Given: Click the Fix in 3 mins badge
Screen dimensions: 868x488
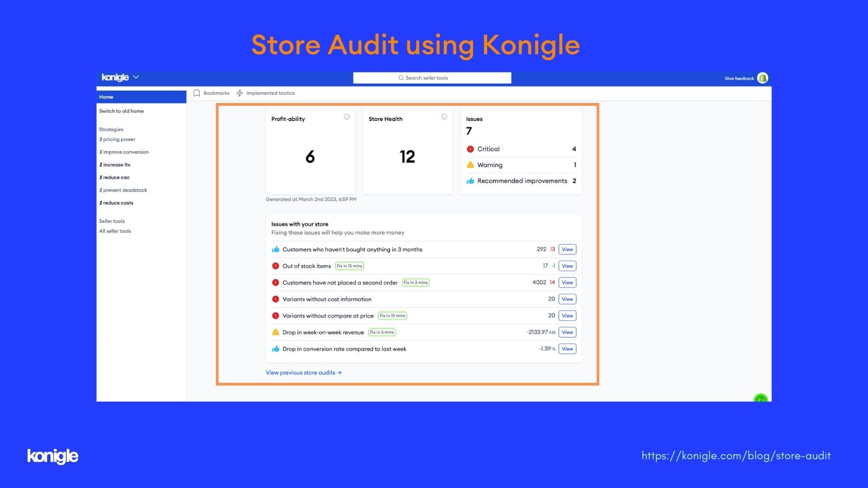Looking at the screenshot, I should (x=416, y=282).
